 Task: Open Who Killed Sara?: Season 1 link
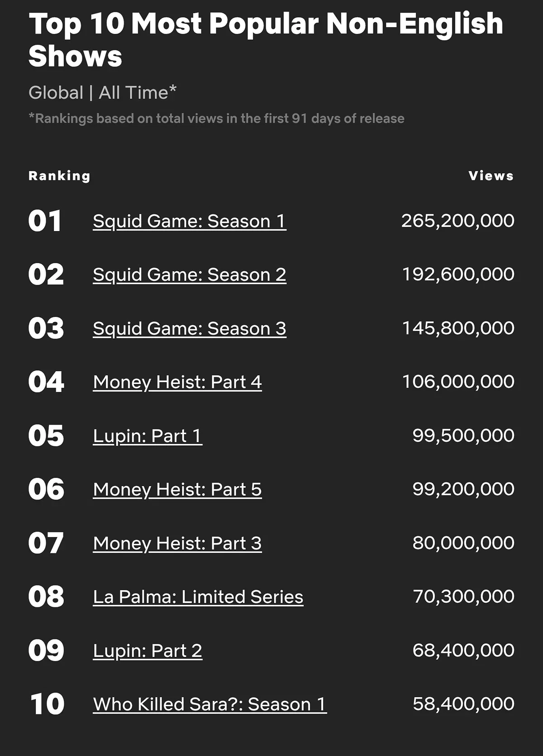tap(210, 704)
